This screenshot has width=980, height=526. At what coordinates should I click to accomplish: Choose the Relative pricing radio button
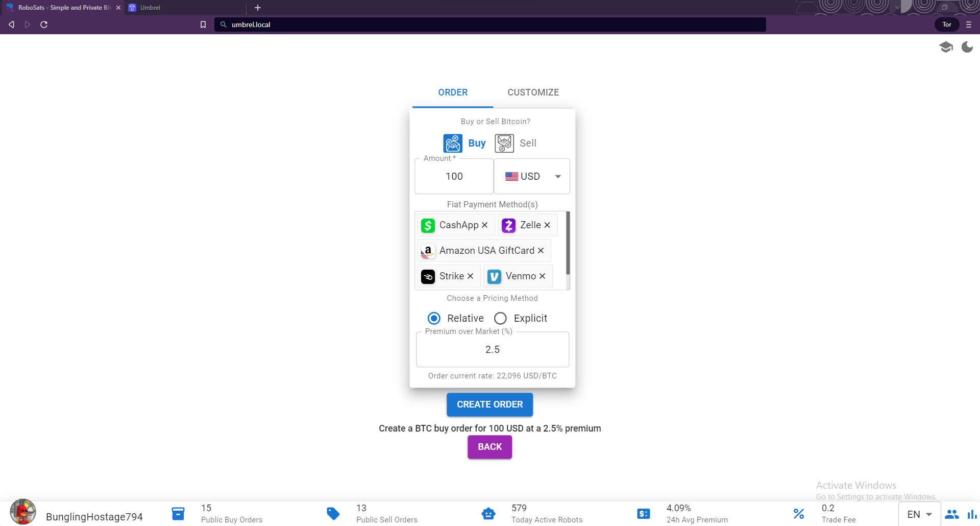tap(434, 319)
